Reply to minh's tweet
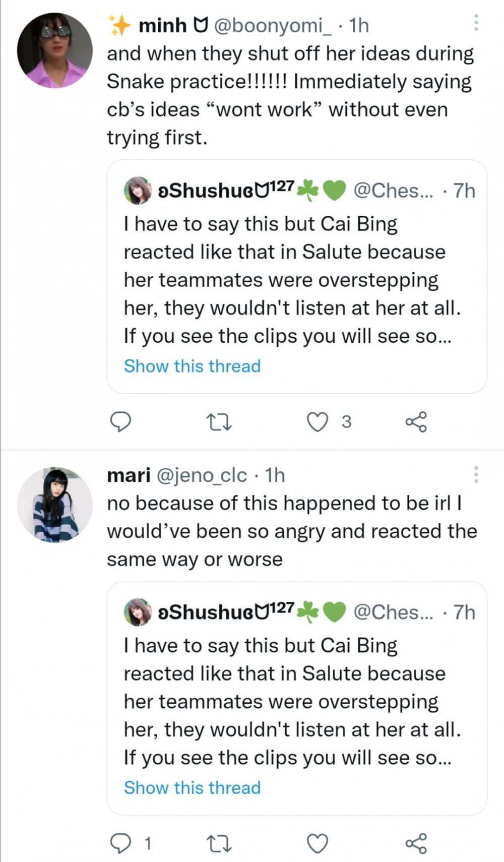The width and height of the screenshot is (504, 862). 120,422
